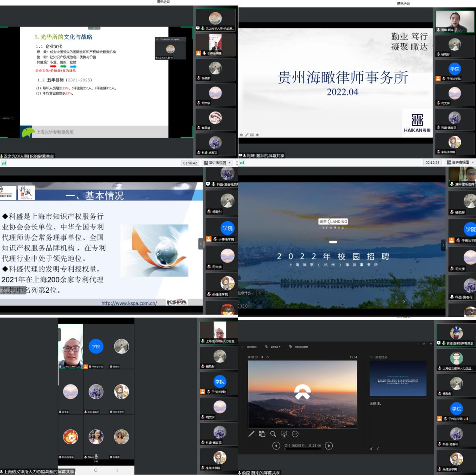The image size is (476, 475).
Task: Collapse participant sidebar beside the 科盛 slide
Action: click(201, 244)
